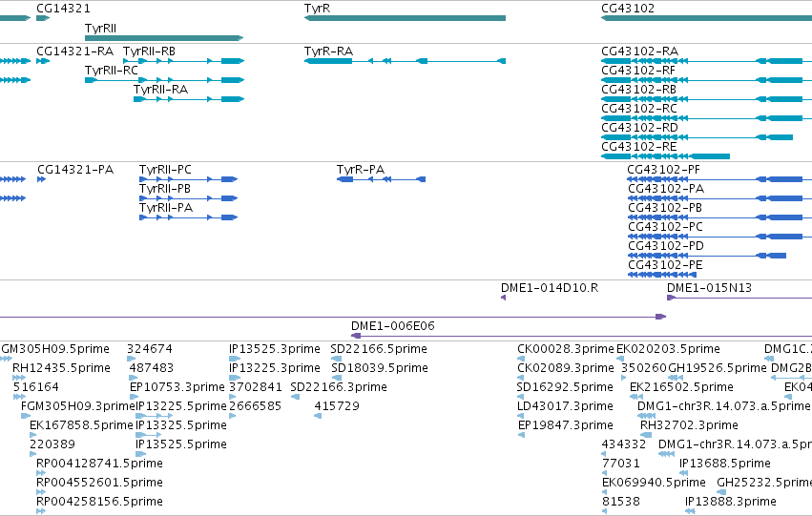Click the 434332 feature label
Image resolution: width=812 pixels, height=516 pixels.
click(624, 445)
